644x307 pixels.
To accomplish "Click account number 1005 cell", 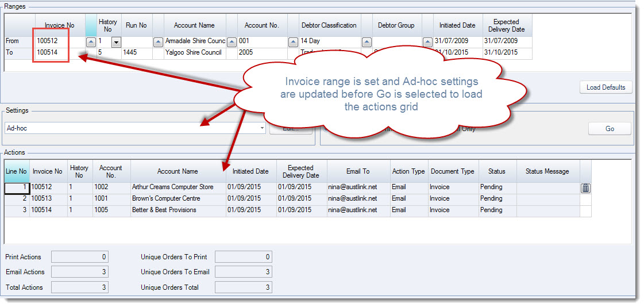I will point(111,210).
